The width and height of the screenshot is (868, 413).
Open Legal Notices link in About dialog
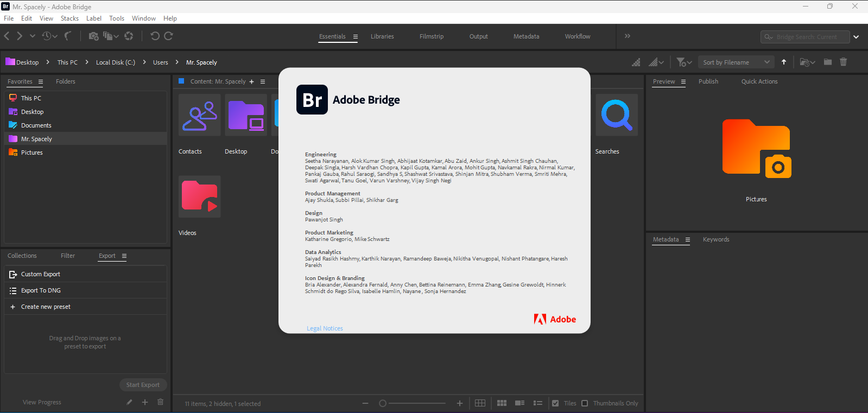325,328
